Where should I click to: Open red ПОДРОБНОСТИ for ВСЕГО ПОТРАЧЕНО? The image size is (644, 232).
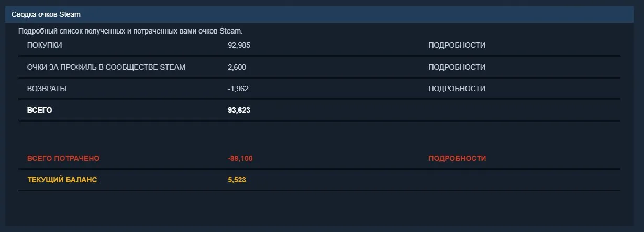click(x=457, y=158)
